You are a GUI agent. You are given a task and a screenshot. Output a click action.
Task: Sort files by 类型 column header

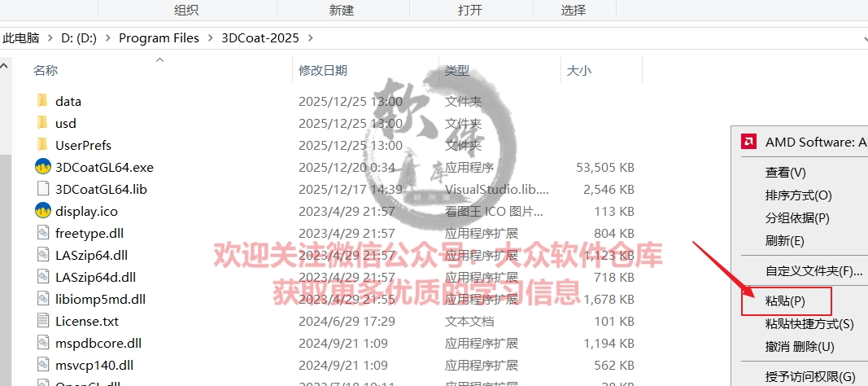point(456,70)
